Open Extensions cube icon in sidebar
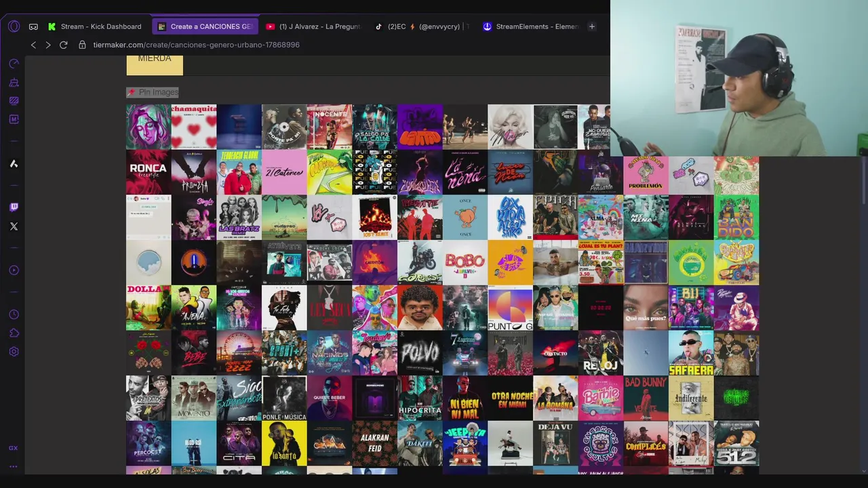The width and height of the screenshot is (868, 488). (x=14, y=333)
